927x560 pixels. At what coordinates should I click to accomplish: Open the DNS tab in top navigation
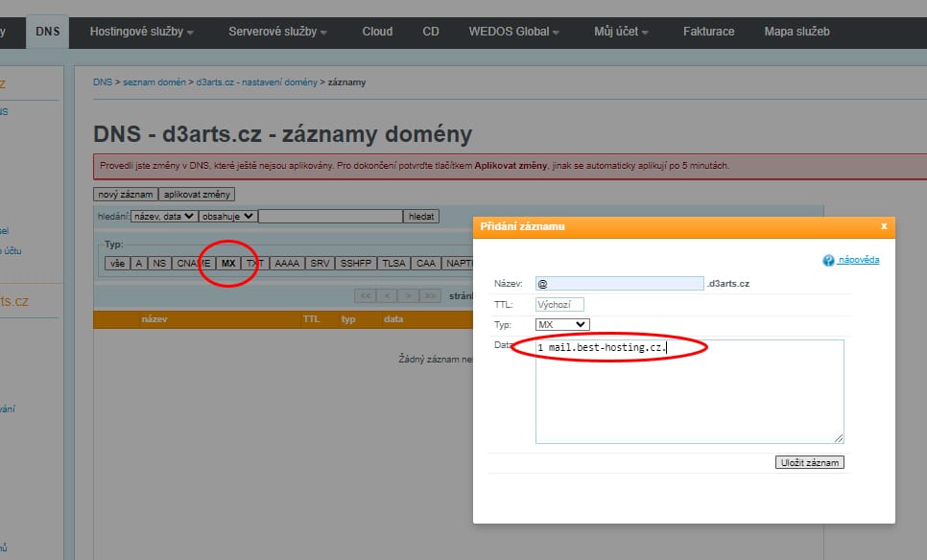coord(47,32)
